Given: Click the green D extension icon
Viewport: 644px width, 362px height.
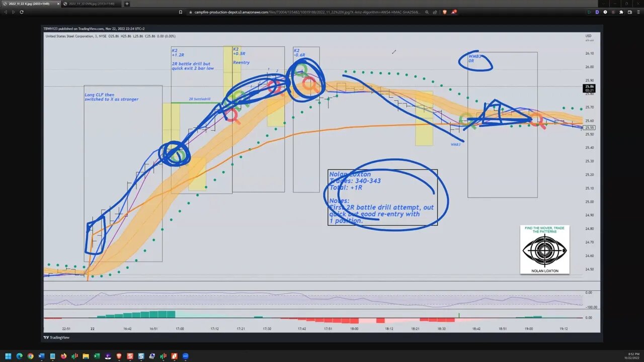Looking at the screenshot, I should [x=589, y=12].
